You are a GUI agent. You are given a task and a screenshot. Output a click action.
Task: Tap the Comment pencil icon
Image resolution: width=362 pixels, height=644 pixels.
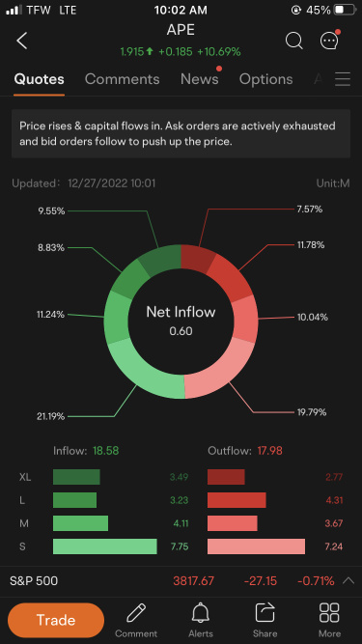[x=136, y=613]
